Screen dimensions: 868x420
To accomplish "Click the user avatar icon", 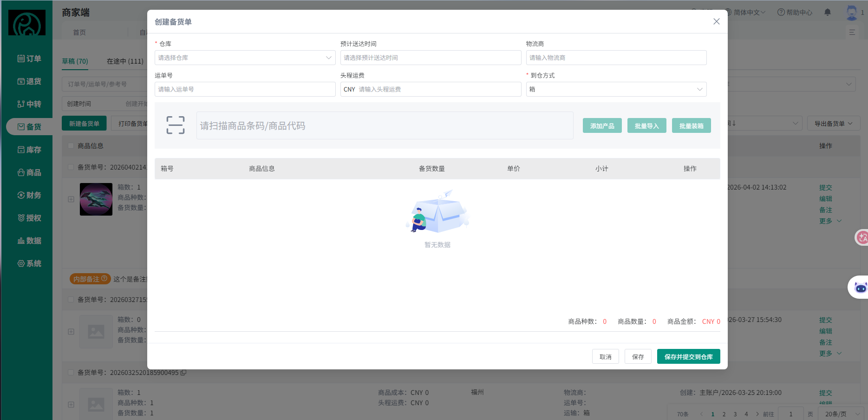I will (852, 13).
